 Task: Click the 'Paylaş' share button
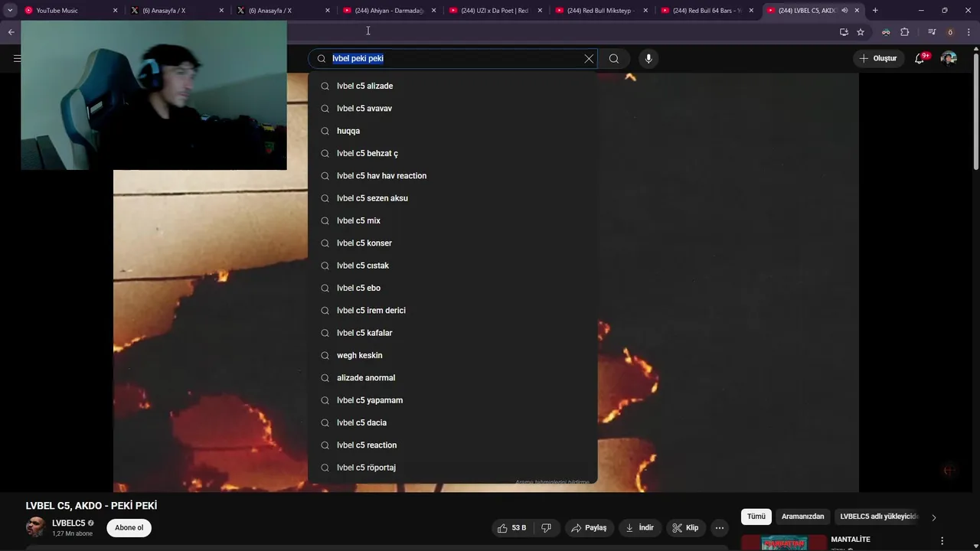click(x=588, y=528)
